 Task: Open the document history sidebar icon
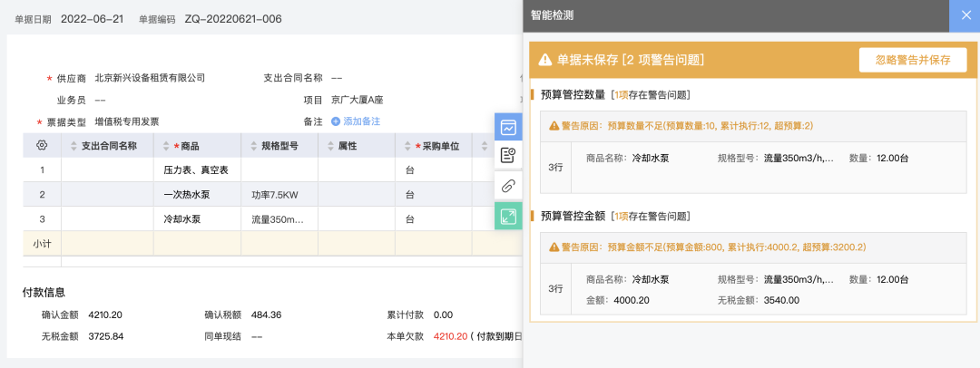pyautogui.click(x=508, y=156)
